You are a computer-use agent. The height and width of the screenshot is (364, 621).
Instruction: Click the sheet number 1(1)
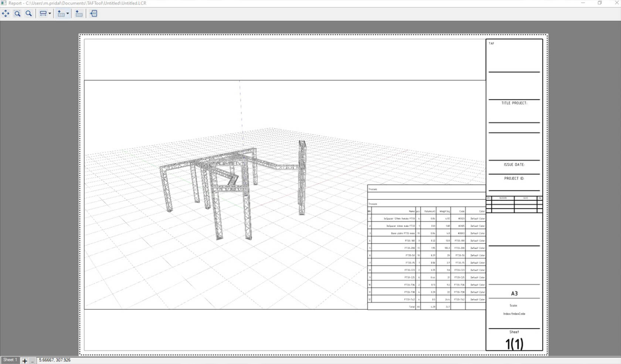[x=514, y=344]
